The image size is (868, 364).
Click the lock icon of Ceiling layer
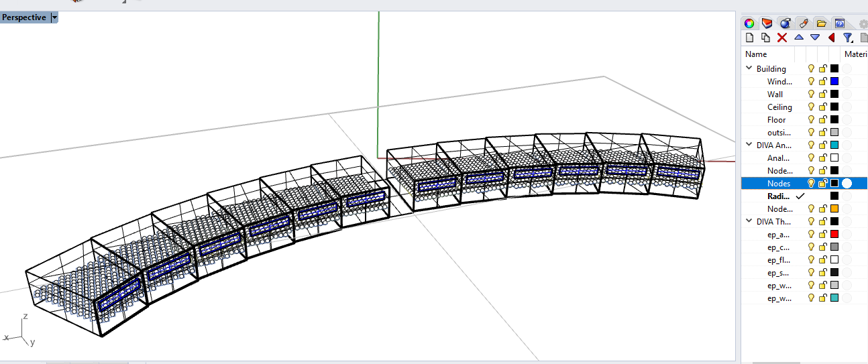click(822, 107)
